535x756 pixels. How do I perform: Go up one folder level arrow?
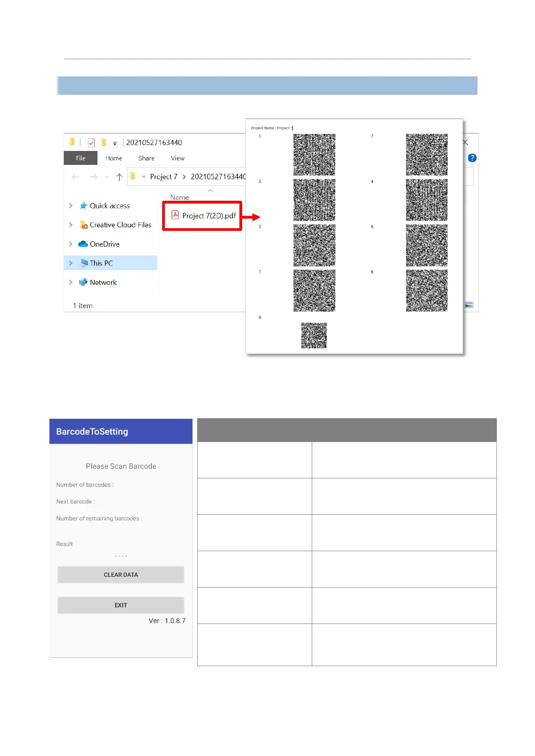pos(119,177)
